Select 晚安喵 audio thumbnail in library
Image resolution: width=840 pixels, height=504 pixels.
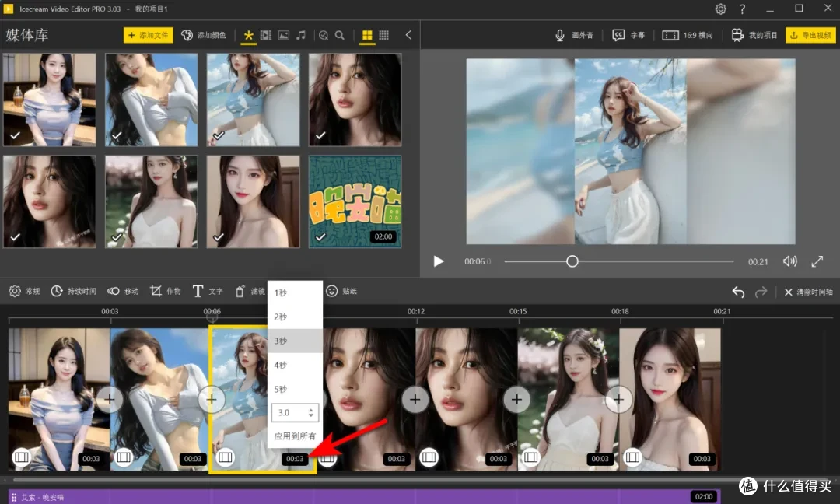click(355, 201)
